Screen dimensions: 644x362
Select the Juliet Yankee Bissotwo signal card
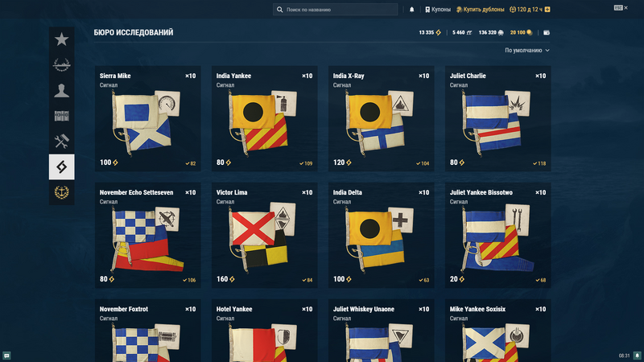click(x=497, y=235)
